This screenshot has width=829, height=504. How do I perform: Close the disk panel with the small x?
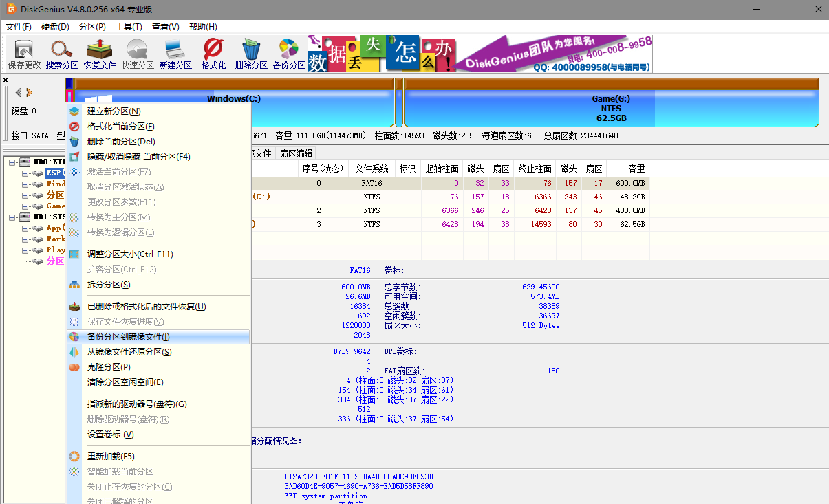tap(6, 80)
